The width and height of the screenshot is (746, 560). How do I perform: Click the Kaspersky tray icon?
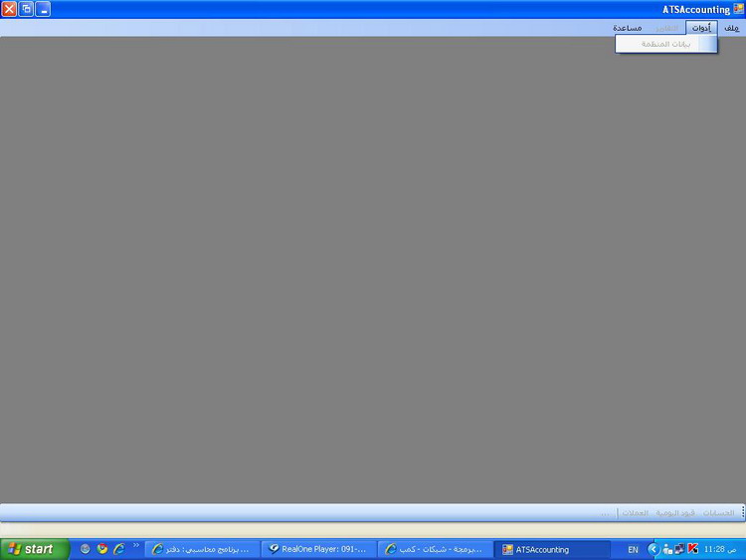pyautogui.click(x=693, y=549)
